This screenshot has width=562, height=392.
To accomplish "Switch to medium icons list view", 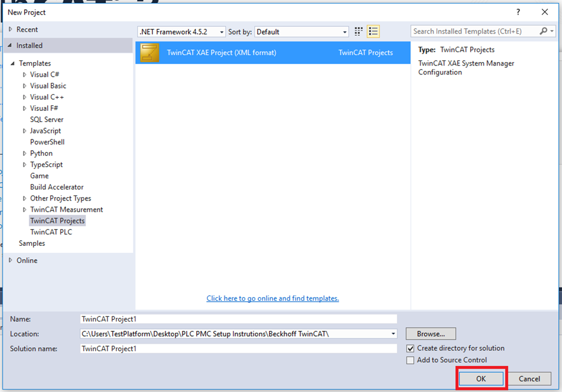I will (x=373, y=32).
